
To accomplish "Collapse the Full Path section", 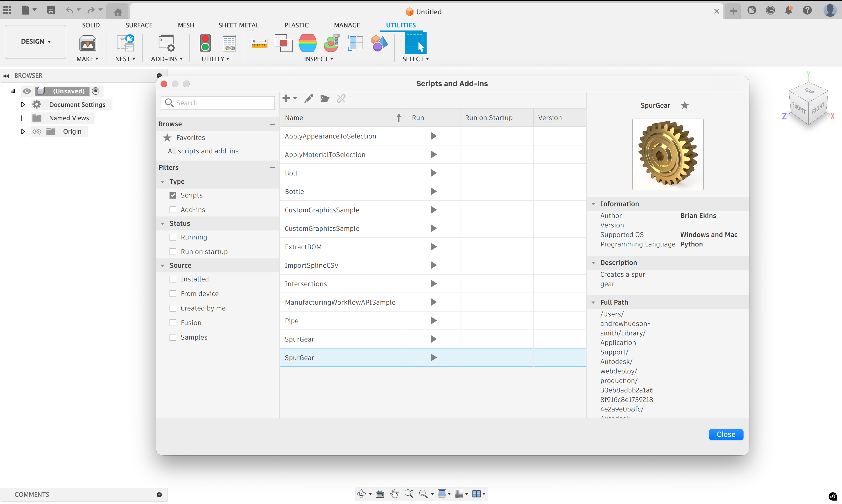I will (593, 302).
